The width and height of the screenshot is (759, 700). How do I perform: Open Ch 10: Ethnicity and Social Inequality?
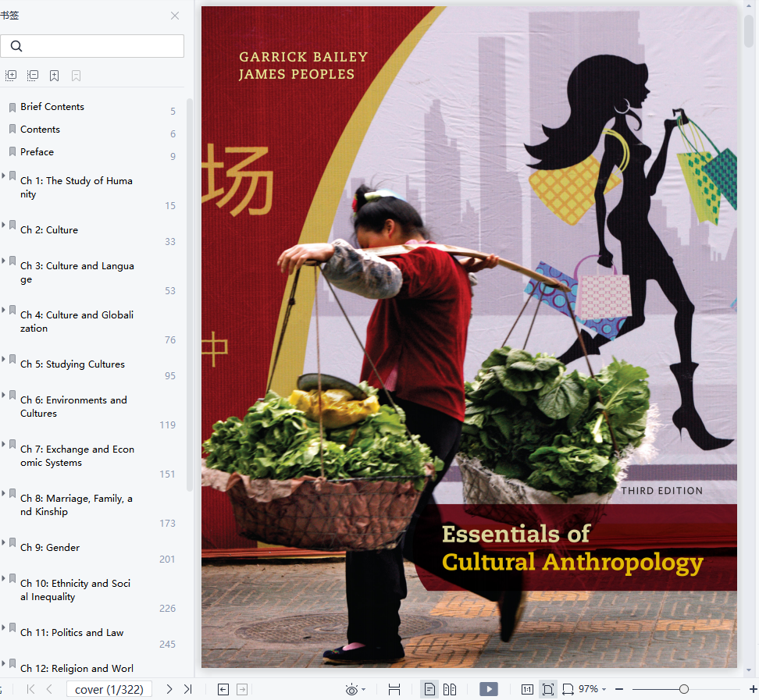76,590
